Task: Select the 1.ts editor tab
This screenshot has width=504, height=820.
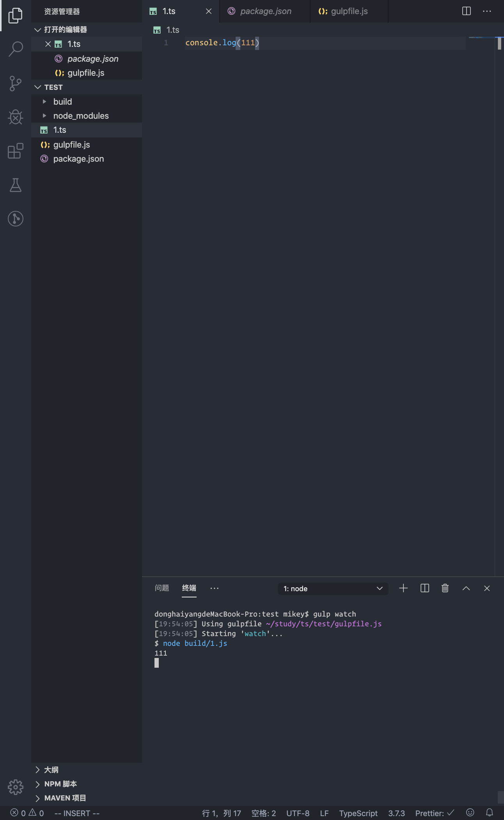Action: pos(181,11)
